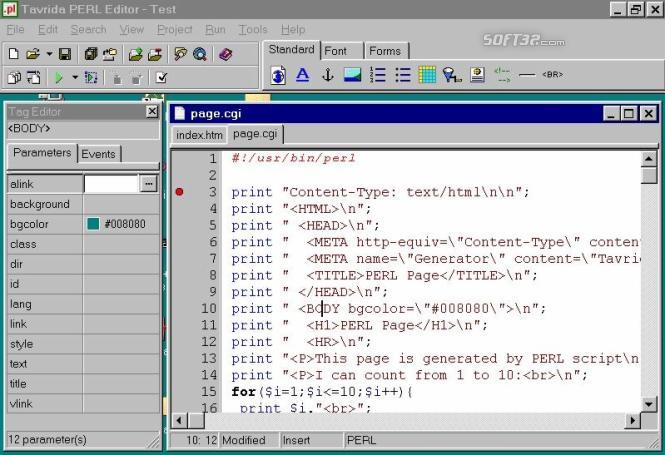This screenshot has width=665, height=455.
Task: Select the class parameter row
Action: [83, 244]
